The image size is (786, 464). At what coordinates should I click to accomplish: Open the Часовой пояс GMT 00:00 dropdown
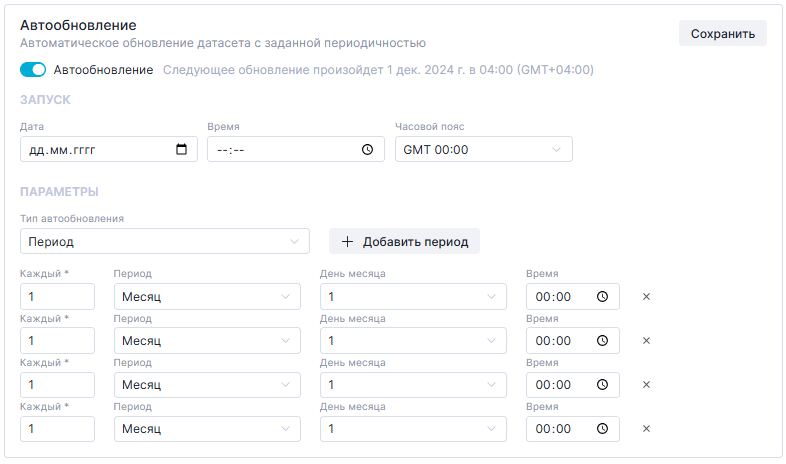pos(483,150)
